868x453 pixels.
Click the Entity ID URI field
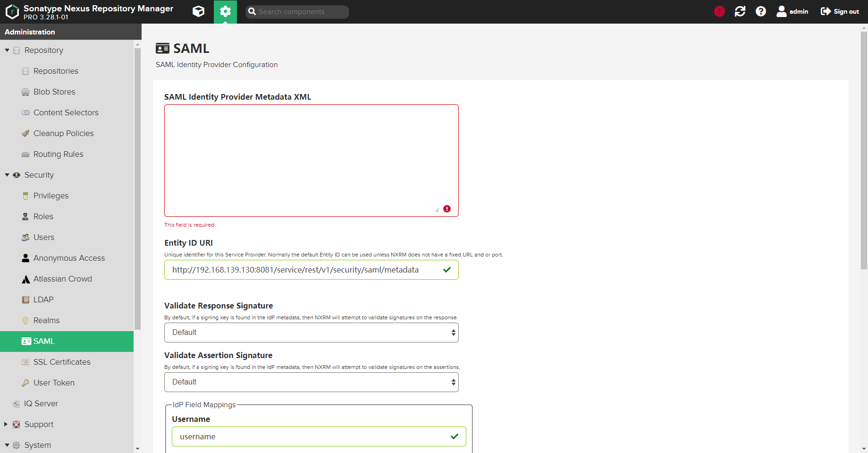coord(312,270)
